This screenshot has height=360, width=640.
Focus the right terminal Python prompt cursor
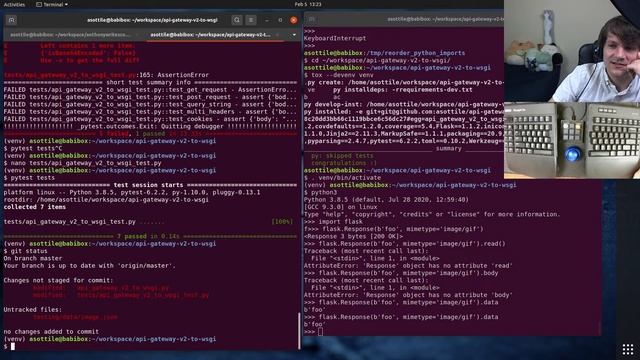click(320, 332)
